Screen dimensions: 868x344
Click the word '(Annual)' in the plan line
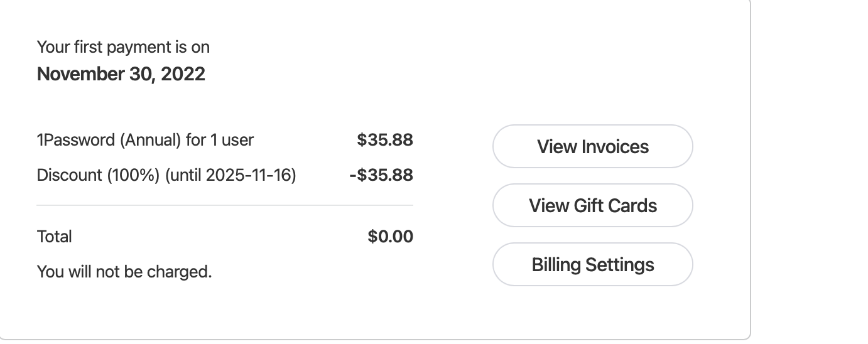coord(150,139)
